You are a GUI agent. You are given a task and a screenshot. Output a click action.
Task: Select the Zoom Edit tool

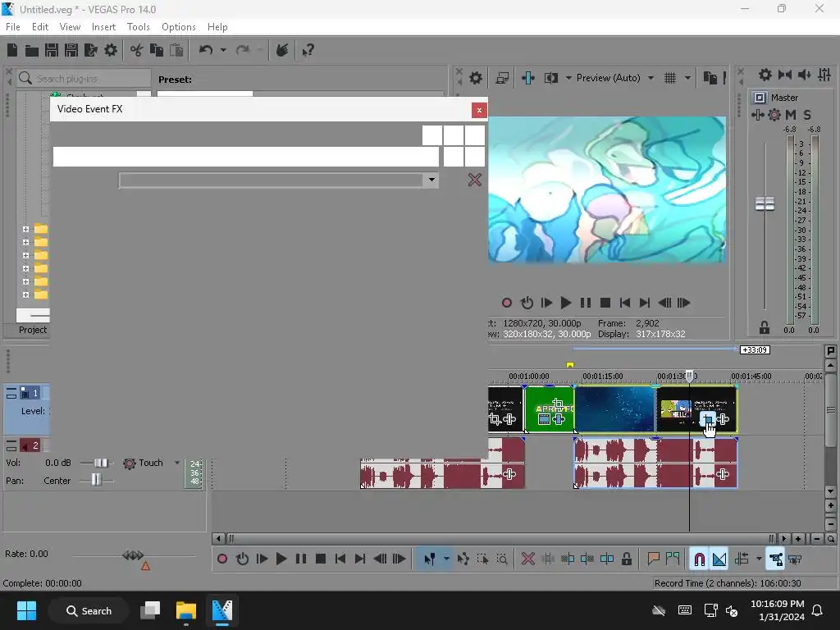pos(502,559)
